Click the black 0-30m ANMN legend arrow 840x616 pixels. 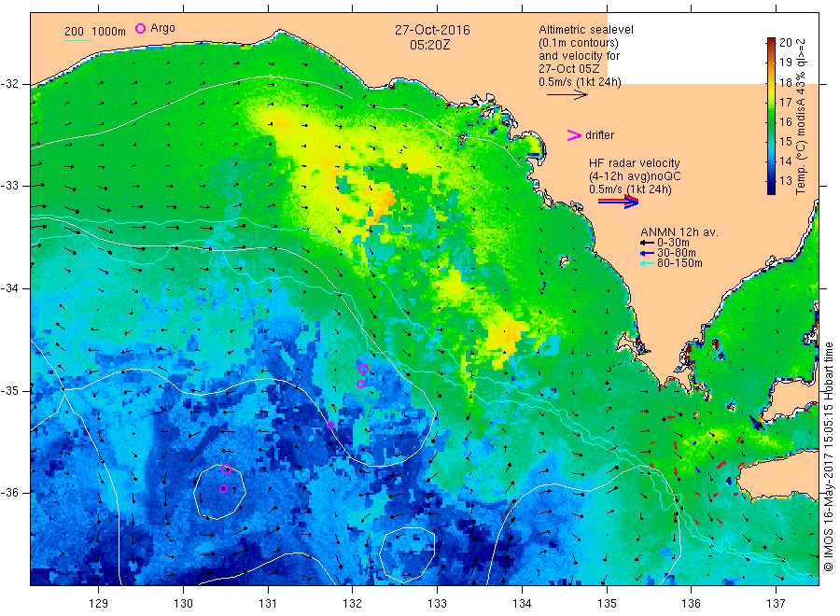pyautogui.click(x=647, y=244)
